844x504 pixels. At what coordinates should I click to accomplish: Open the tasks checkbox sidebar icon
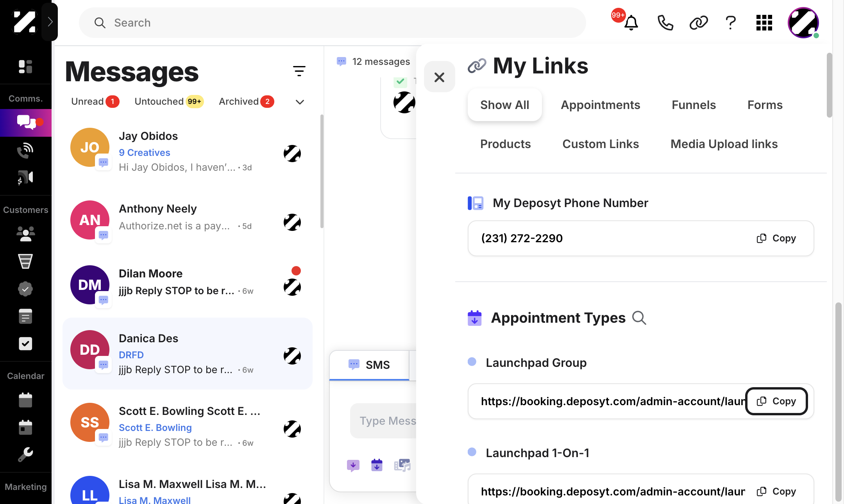click(x=25, y=344)
